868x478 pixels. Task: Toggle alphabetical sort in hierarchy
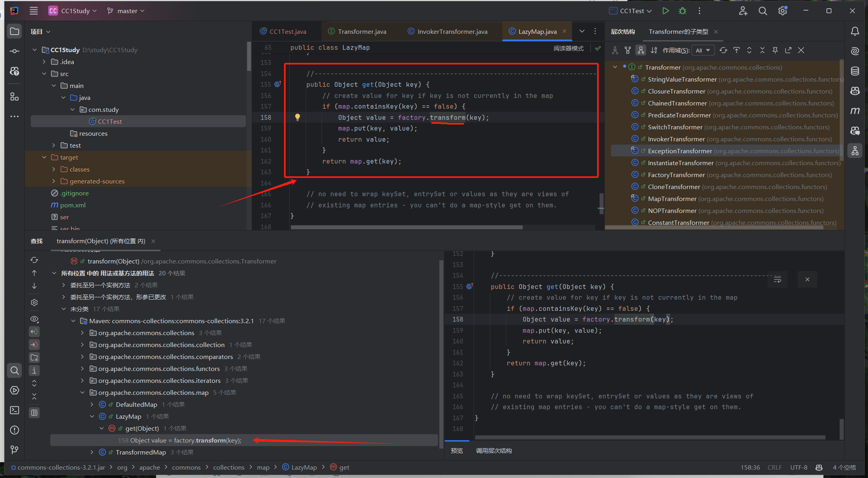coord(654,50)
